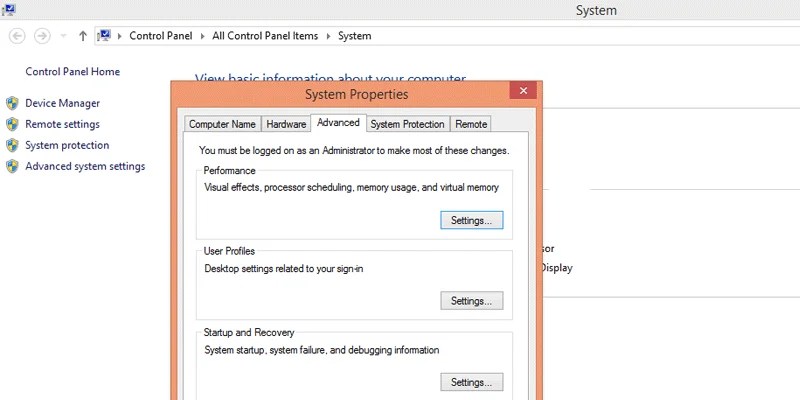Viewport: 800px width, 400px height.
Task: Click 'Visual effects, processor scheduling' description text
Action: coord(352,187)
